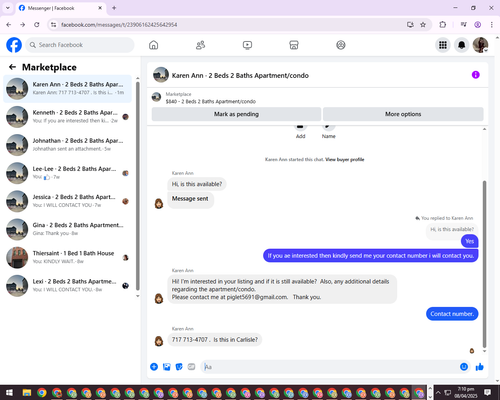Open Kenneth conversation in list
Image resolution: width=500 pixels, height=400 pixels.
[x=67, y=117]
